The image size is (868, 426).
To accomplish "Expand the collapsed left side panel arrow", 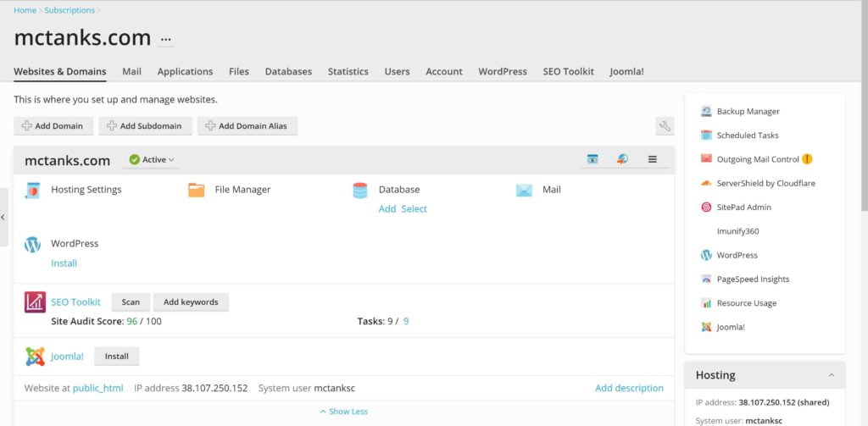I will (x=3, y=218).
